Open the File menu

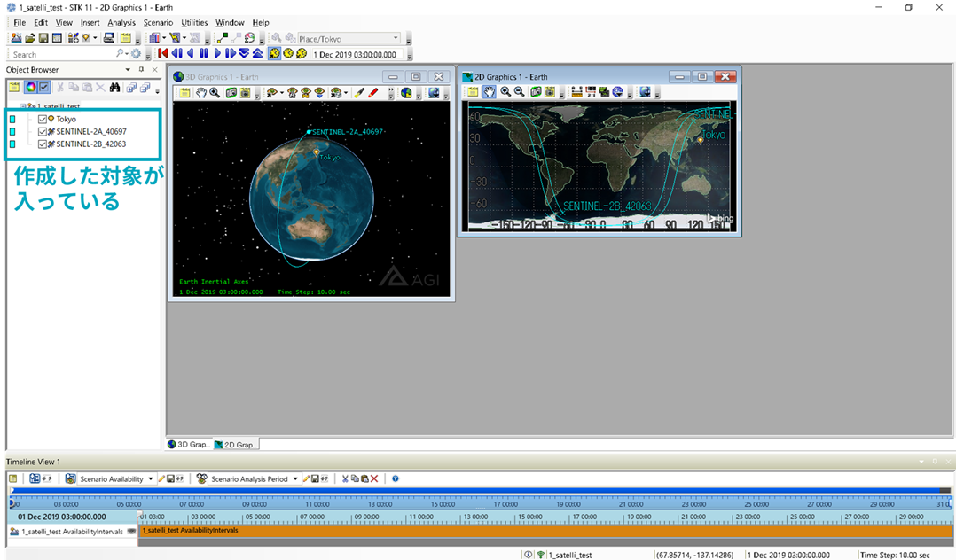(x=20, y=22)
